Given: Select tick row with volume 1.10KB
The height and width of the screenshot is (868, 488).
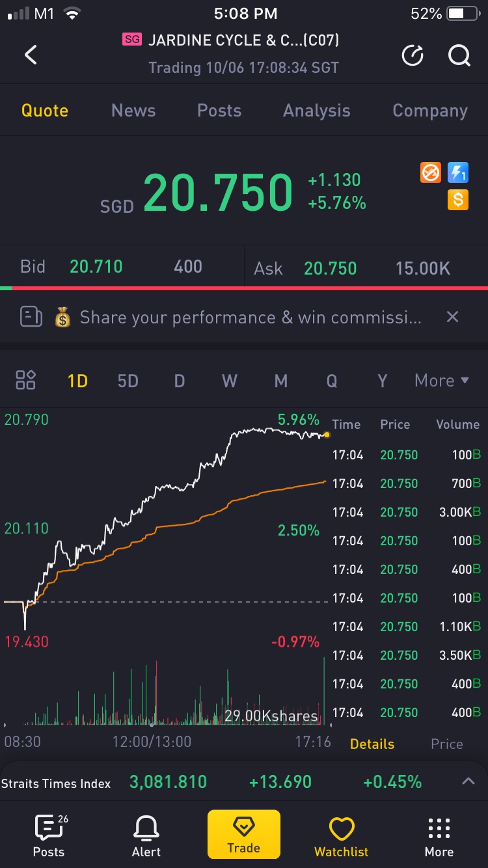Looking at the screenshot, I should [407, 627].
